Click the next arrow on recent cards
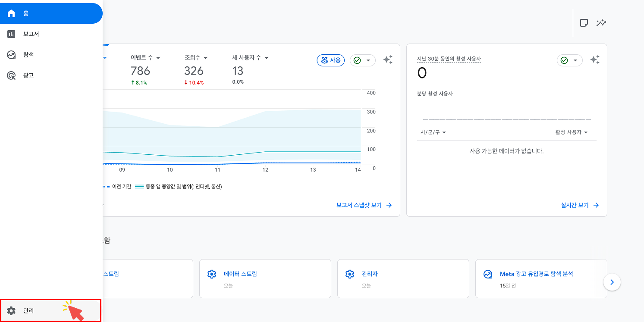The width and height of the screenshot is (644, 322). pyautogui.click(x=612, y=283)
